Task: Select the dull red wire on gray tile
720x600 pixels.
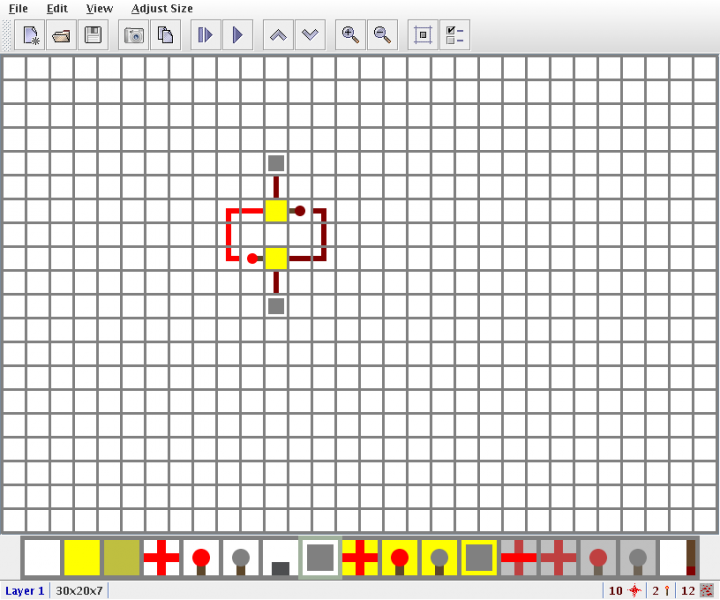Action: click(558, 557)
